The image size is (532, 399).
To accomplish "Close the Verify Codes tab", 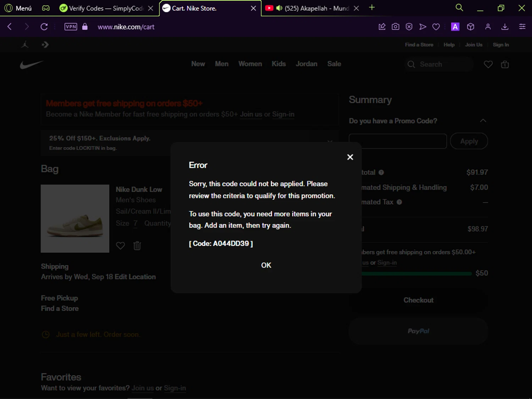I will (151, 8).
